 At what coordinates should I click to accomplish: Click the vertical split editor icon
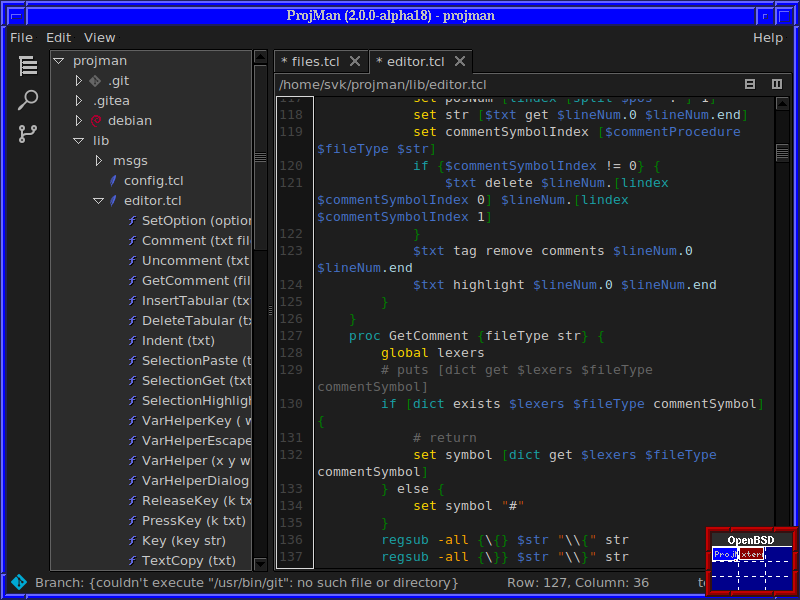[777, 84]
